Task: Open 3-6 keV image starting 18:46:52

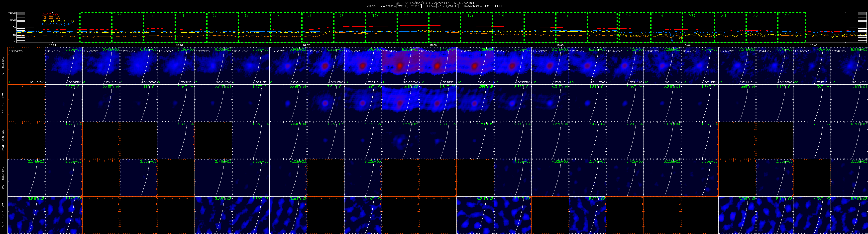Action: pos(849,66)
